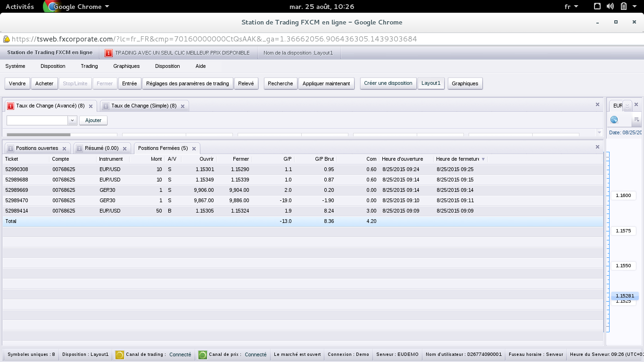Screen dimensions: 644x362
Task: Close the Taux de Change (Simple) tab
Action: [182, 107]
